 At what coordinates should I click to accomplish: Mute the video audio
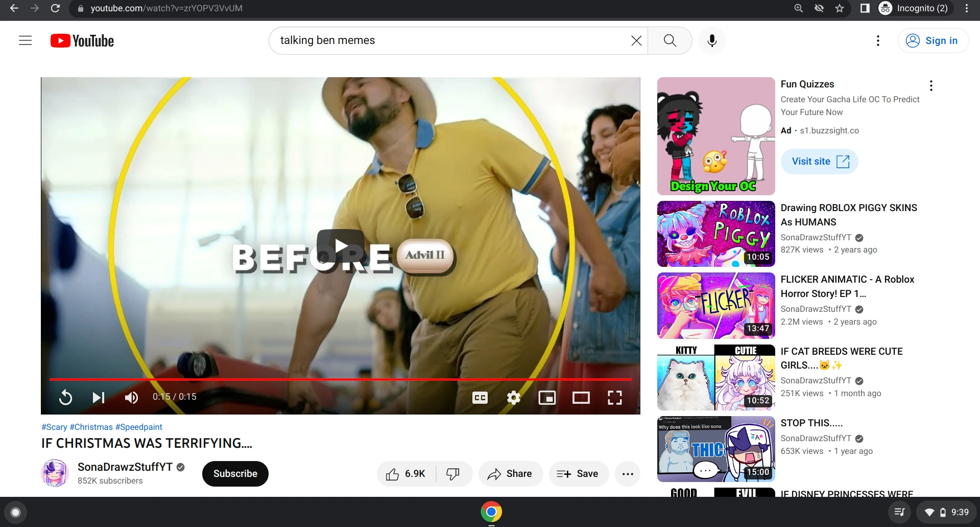click(x=131, y=397)
